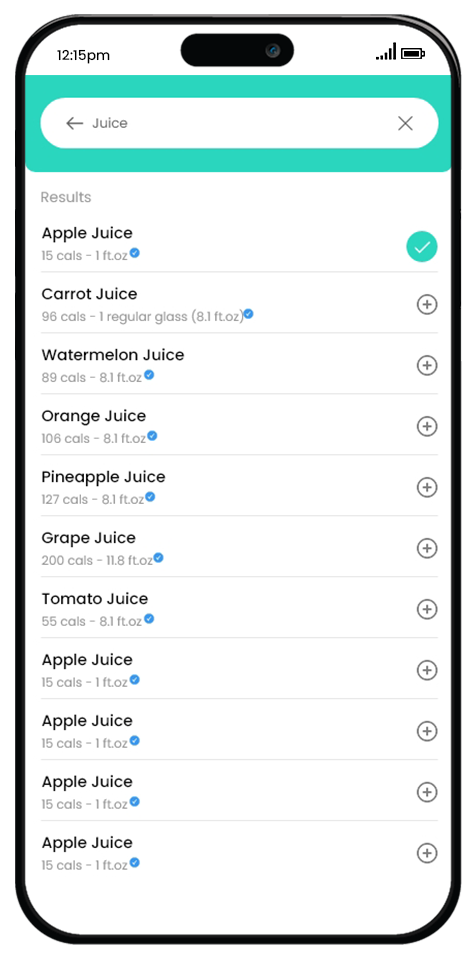Tap the back arrow in search bar
Image resolution: width=475 pixels, height=960 pixels.
(x=74, y=123)
